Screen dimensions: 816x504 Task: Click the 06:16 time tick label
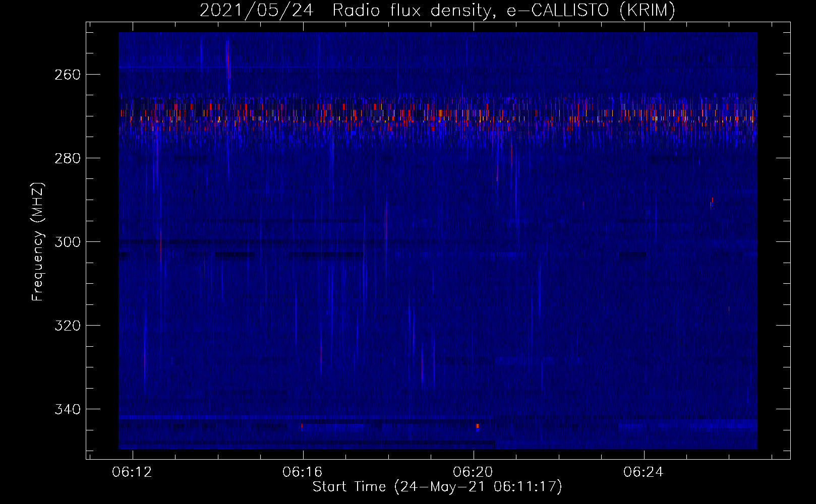(303, 472)
